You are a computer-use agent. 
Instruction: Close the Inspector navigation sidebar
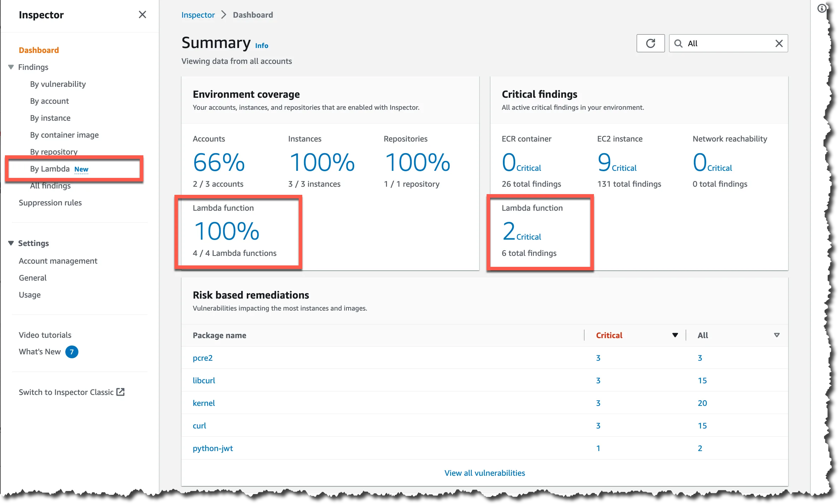click(x=142, y=14)
